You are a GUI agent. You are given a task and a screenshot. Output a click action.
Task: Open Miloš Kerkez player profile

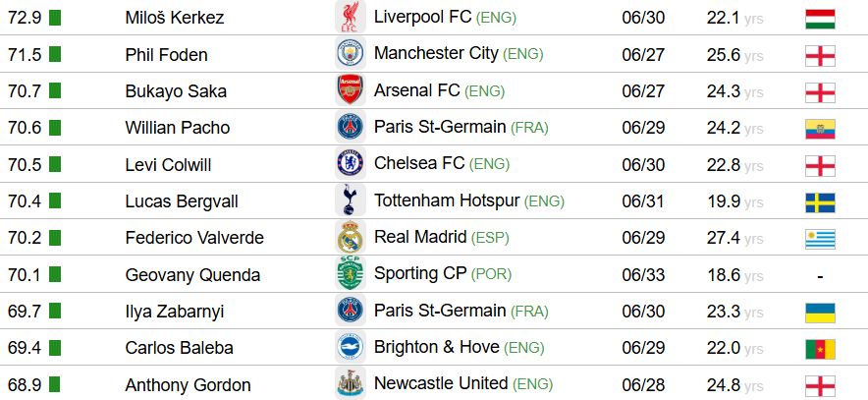pyautogui.click(x=175, y=19)
